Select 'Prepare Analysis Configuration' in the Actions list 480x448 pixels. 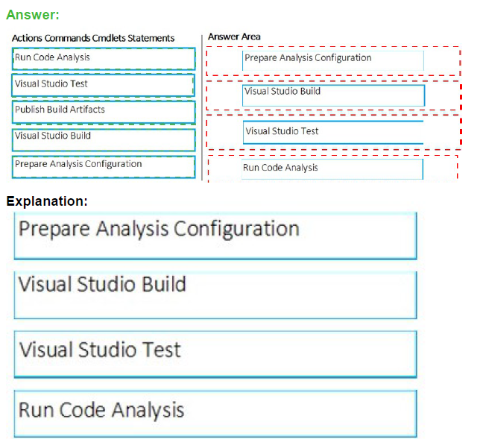coord(104,167)
